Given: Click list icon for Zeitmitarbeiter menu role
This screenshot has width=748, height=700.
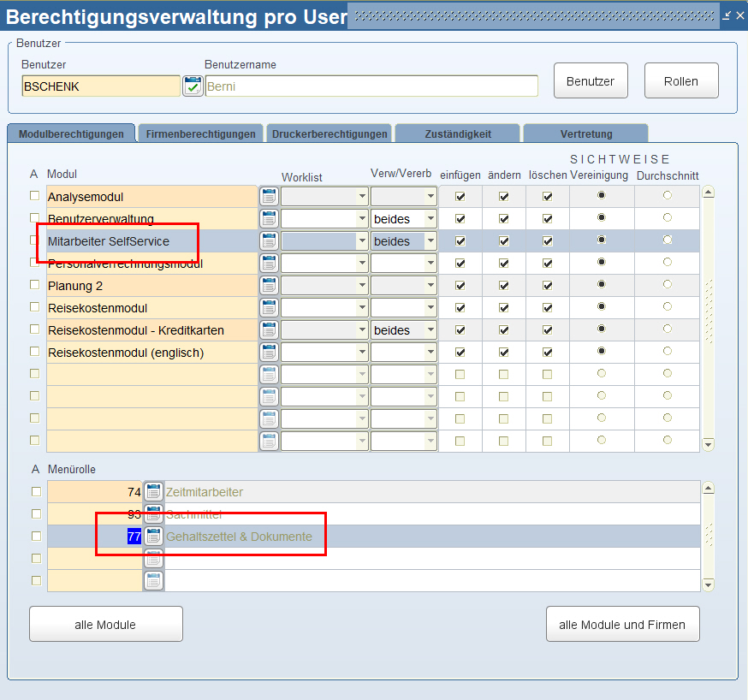Looking at the screenshot, I should coord(154,492).
